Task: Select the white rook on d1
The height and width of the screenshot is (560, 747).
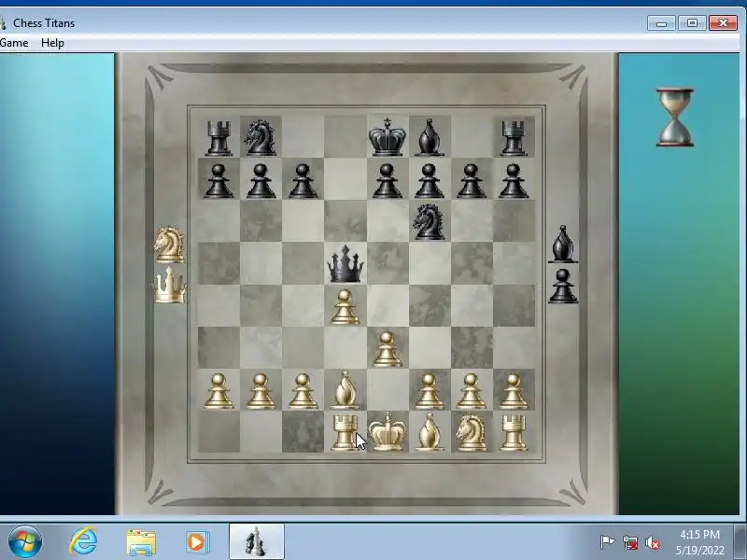Action: (x=345, y=432)
